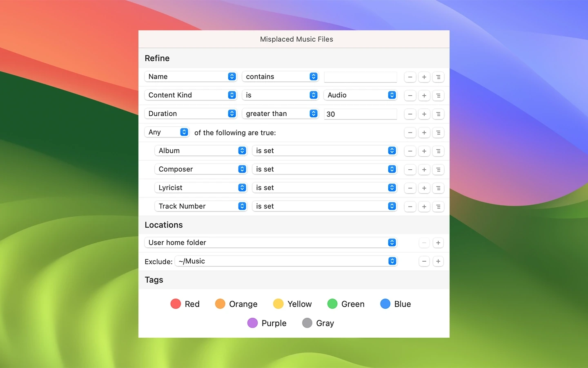The image size is (588, 368).
Task: Delete the Track Number condition row
Action: click(x=410, y=206)
